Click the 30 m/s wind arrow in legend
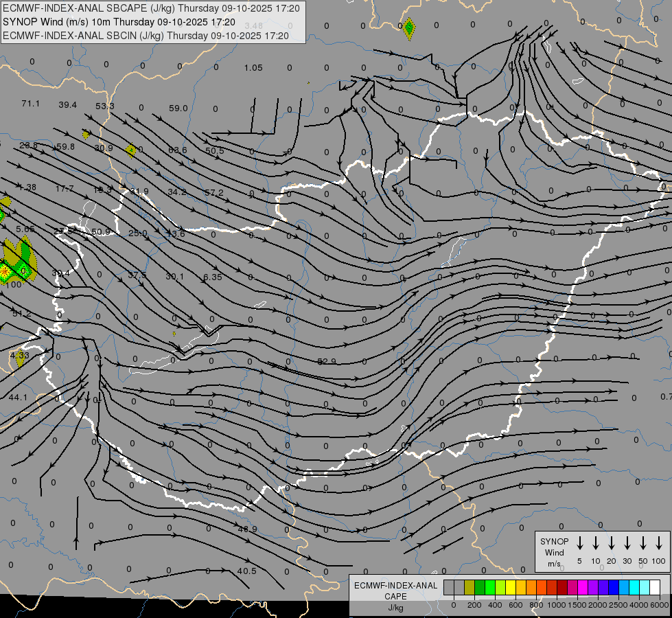This screenshot has width=672, height=618. [x=627, y=543]
